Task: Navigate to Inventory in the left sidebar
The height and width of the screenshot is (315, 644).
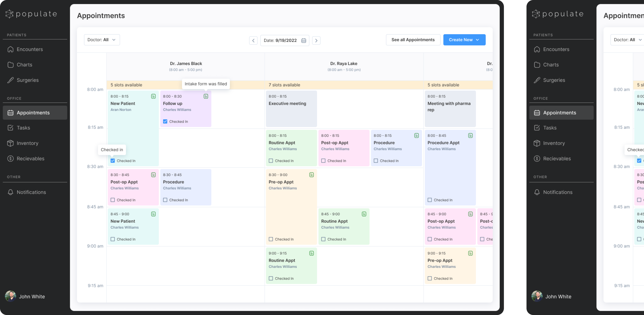Action: point(27,143)
